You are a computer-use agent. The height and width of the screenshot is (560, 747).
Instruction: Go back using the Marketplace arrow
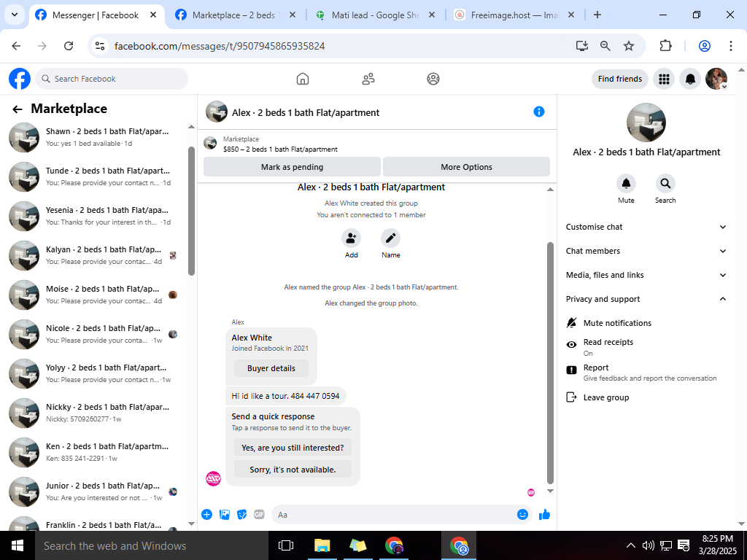point(18,109)
